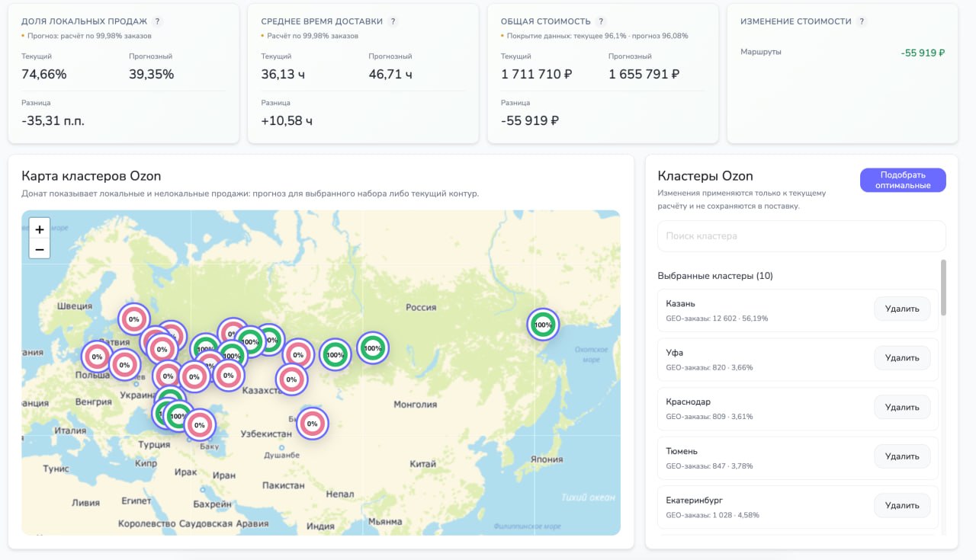The width and height of the screenshot is (976, 560).
Task: Select the 100% marker closest to Россия label
Action: click(372, 348)
